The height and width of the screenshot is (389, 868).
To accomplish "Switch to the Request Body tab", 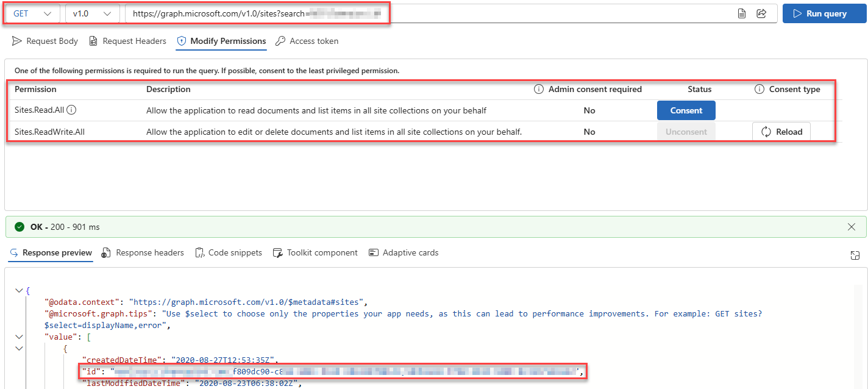I will click(x=45, y=41).
